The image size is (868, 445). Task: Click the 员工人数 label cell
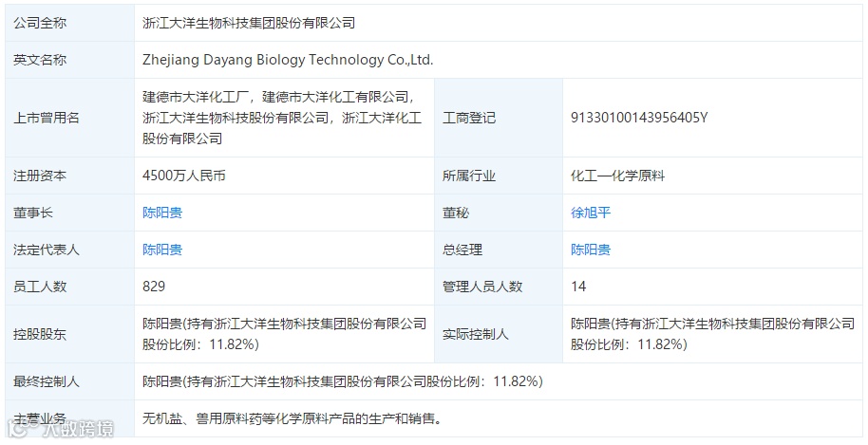[69, 287]
